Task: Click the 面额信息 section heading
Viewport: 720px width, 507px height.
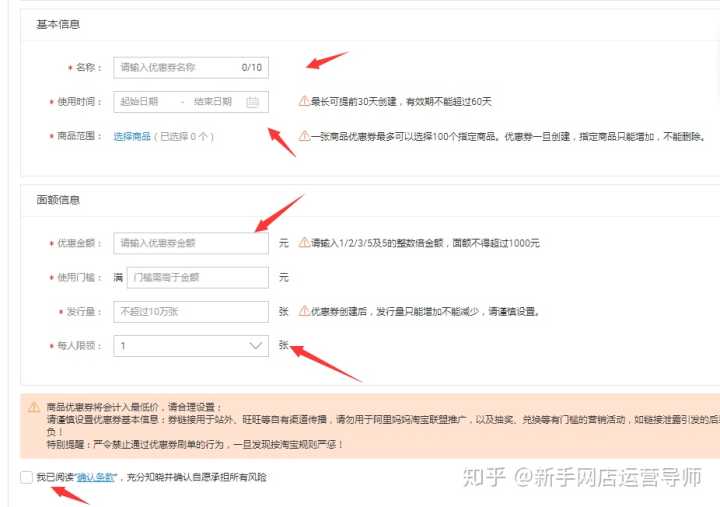Action: click(x=58, y=200)
